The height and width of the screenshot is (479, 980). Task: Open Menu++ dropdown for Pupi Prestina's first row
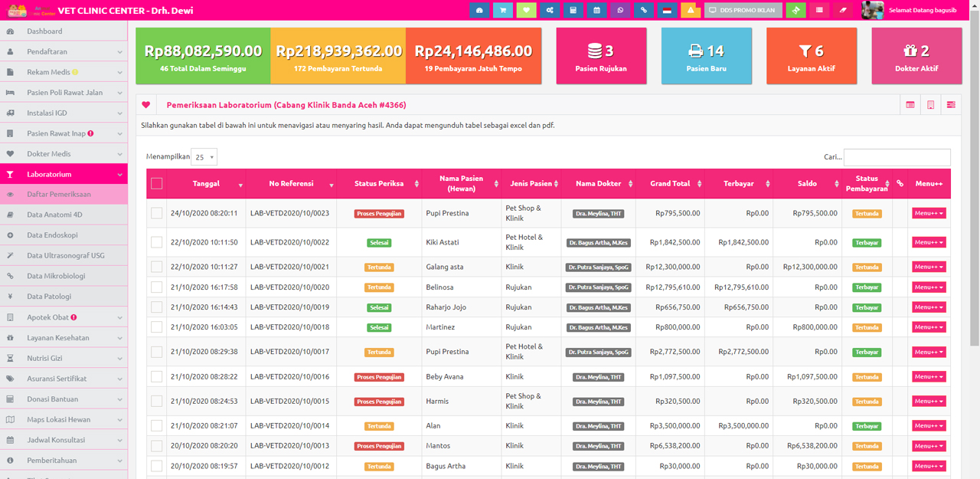tap(928, 213)
